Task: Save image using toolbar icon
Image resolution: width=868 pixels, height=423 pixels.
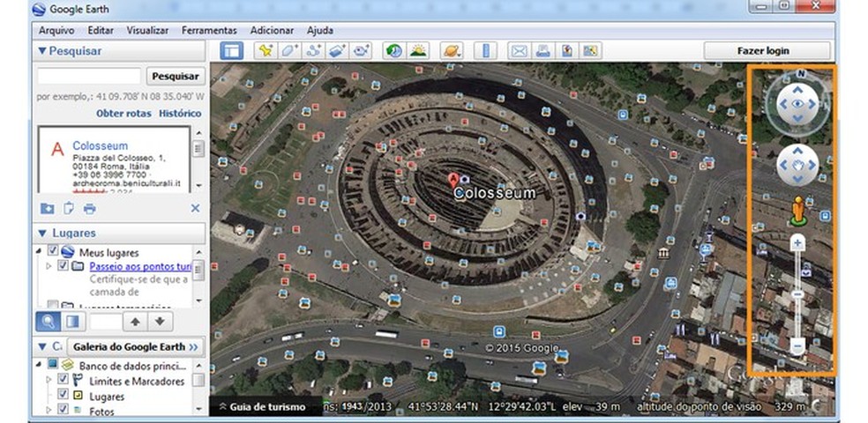Action: coord(566,51)
